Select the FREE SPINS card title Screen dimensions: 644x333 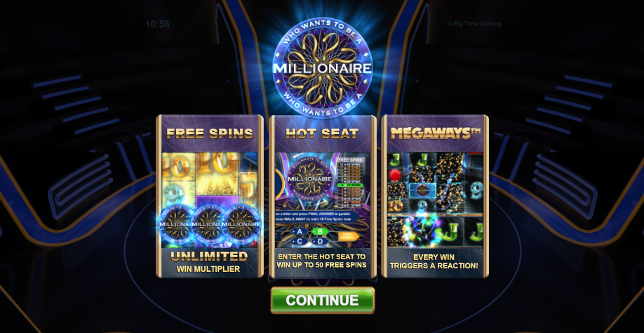[210, 133]
